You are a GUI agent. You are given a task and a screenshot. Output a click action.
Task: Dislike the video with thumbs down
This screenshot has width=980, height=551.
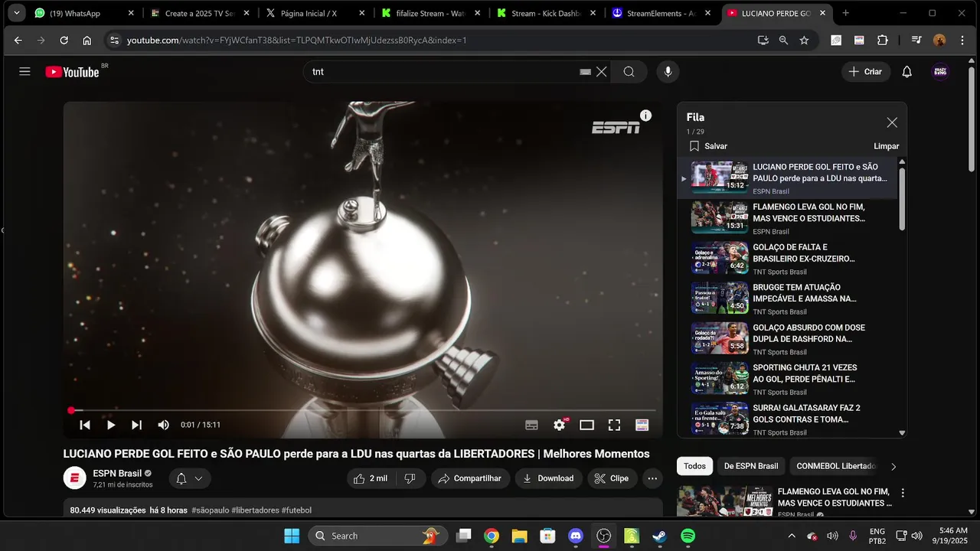[x=410, y=478]
